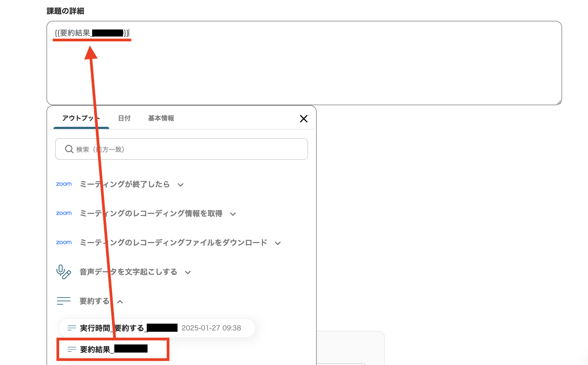
Task: Select the Zoom icon beside ミーティングが終了したら
Action: 64,184
